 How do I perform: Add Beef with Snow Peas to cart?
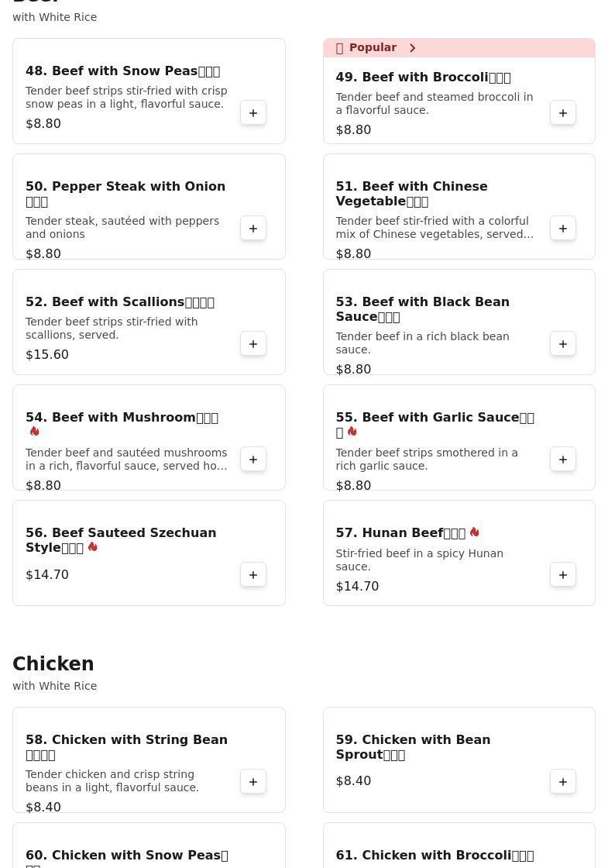click(253, 113)
